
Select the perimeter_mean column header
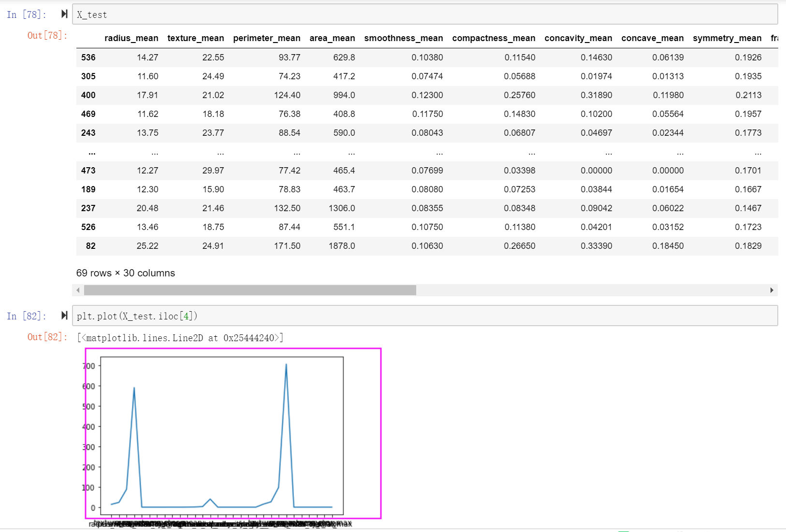(267, 38)
